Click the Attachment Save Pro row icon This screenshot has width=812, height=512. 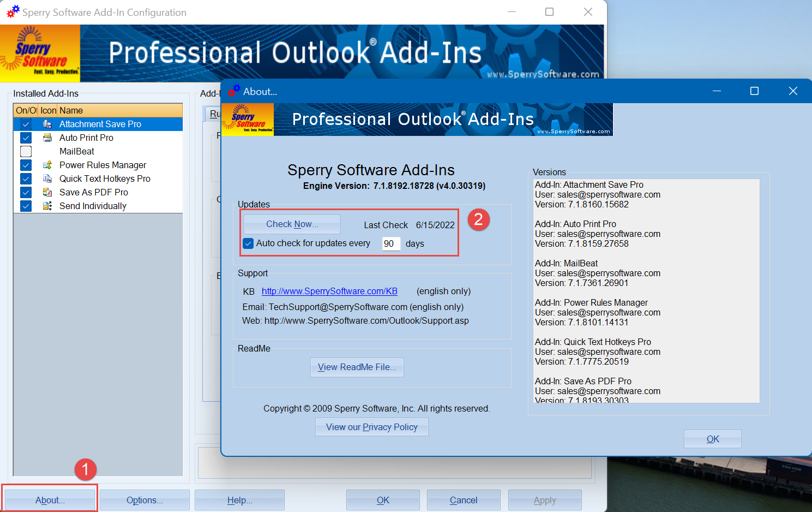click(47, 124)
